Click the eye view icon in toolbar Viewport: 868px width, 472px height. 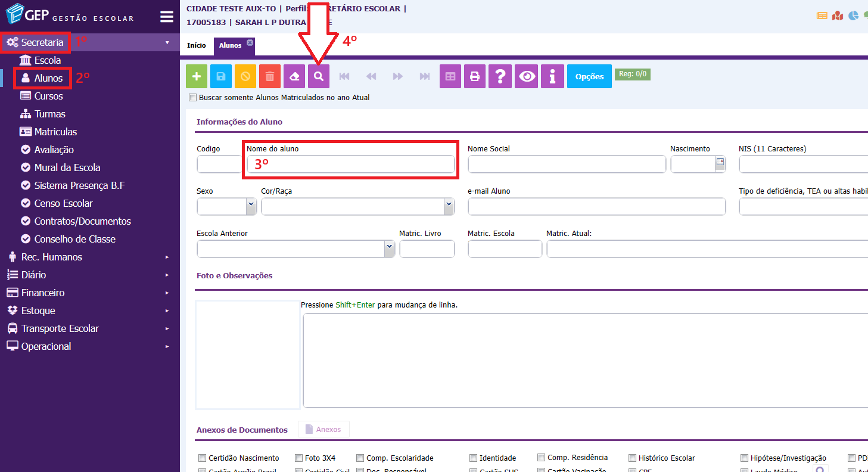(x=526, y=76)
